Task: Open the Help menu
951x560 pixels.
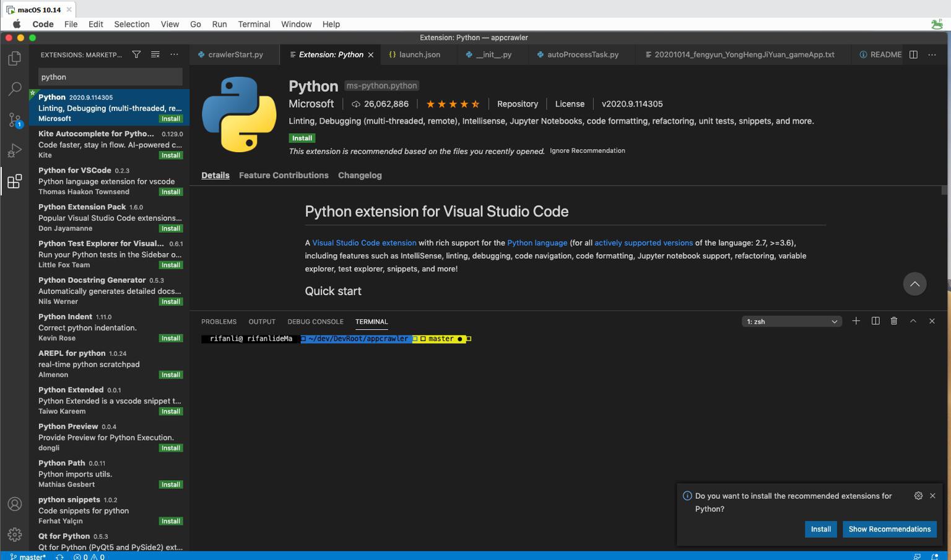Action: [331, 24]
